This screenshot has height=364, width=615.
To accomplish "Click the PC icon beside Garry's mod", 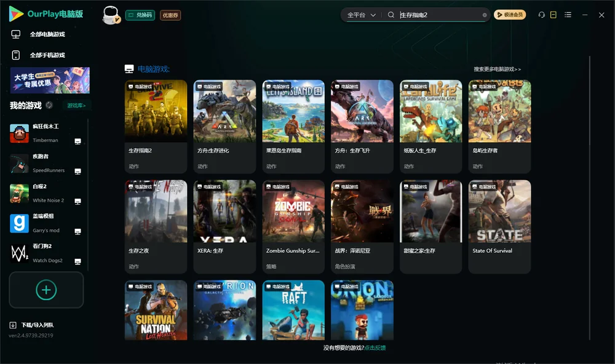I will [x=77, y=231].
